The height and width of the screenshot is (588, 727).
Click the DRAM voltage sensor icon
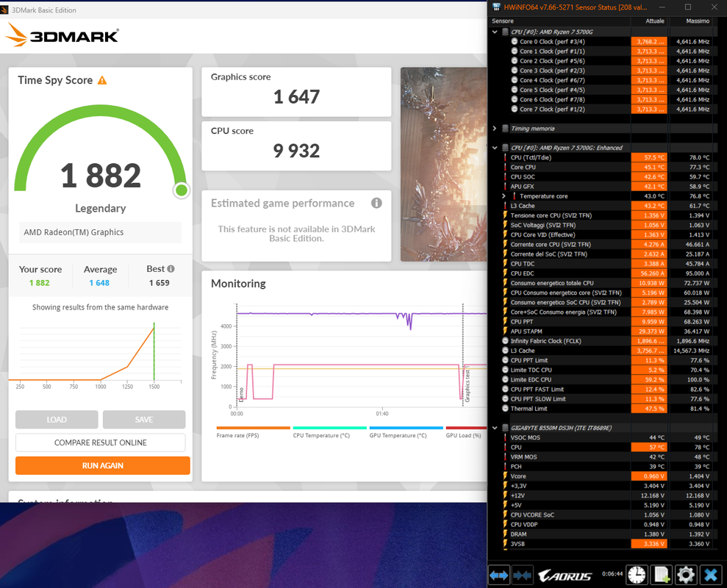click(506, 534)
